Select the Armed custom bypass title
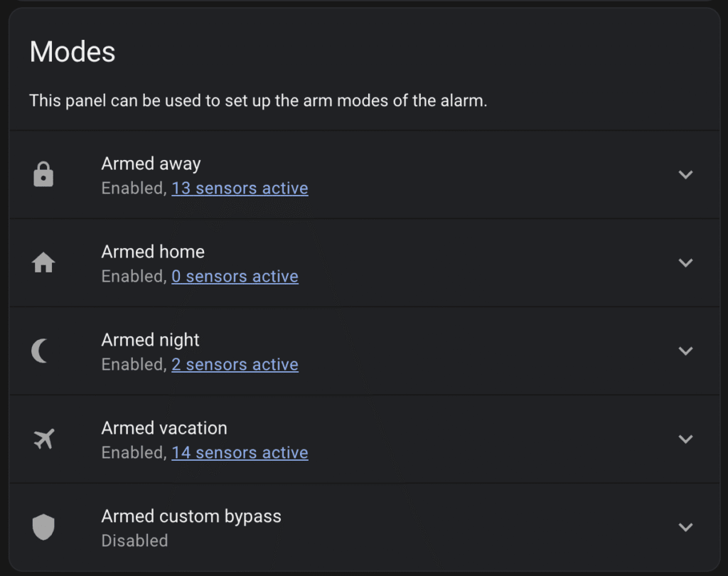Screen dimensions: 728x576 tap(191, 516)
